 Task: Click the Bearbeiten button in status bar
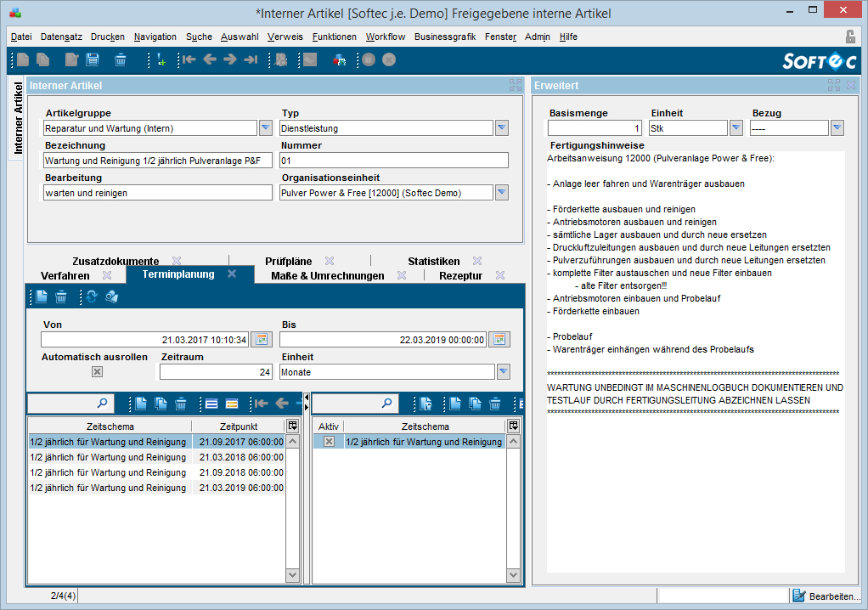(826, 596)
